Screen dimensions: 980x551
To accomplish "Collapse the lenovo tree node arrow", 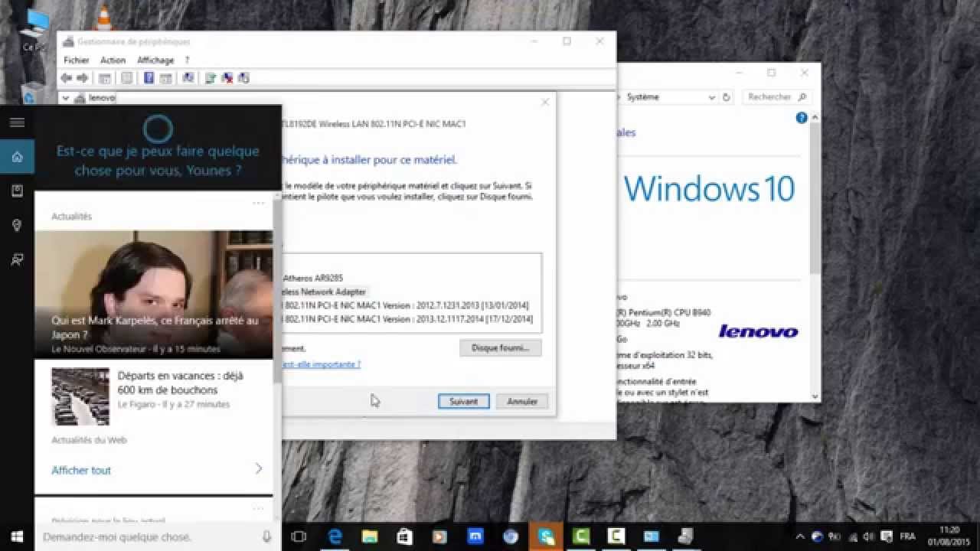I will click(x=65, y=98).
